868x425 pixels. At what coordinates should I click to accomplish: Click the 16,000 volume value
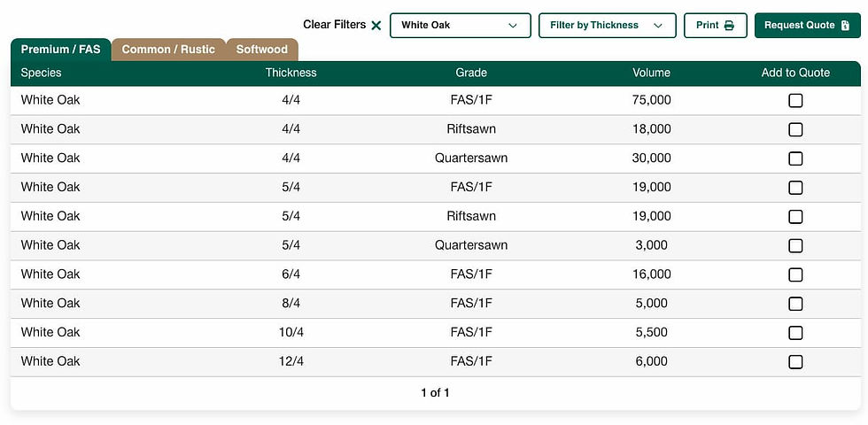(652, 274)
